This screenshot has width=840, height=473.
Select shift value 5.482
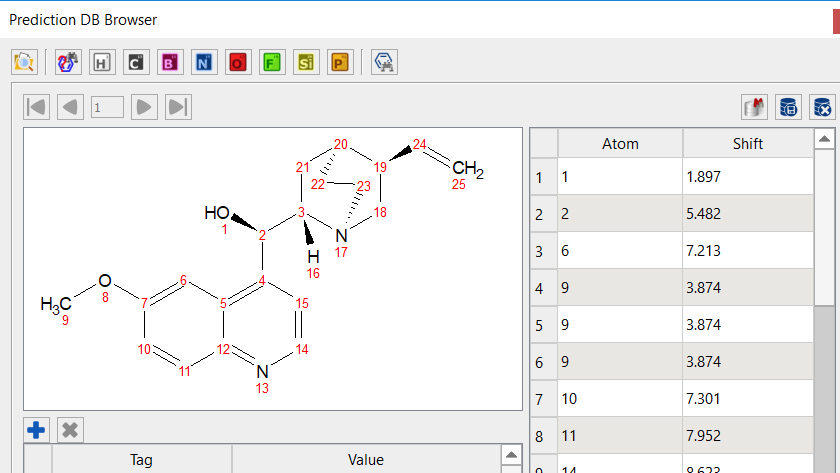[748, 214]
